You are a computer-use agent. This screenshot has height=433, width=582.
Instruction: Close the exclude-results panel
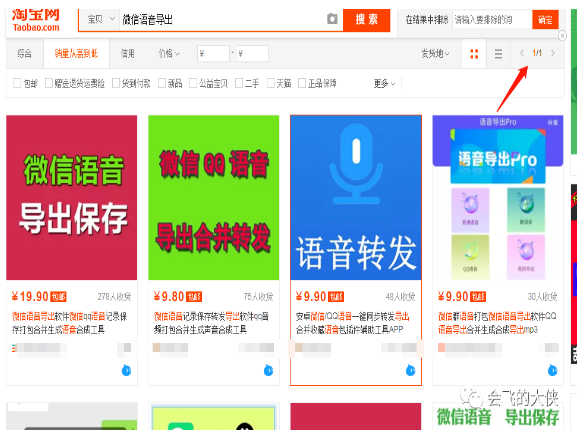562,36
